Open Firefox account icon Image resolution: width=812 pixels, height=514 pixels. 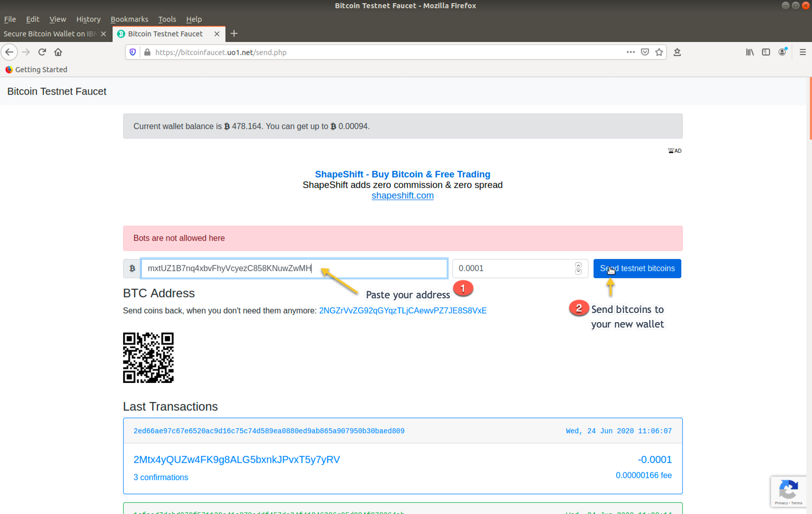782,52
